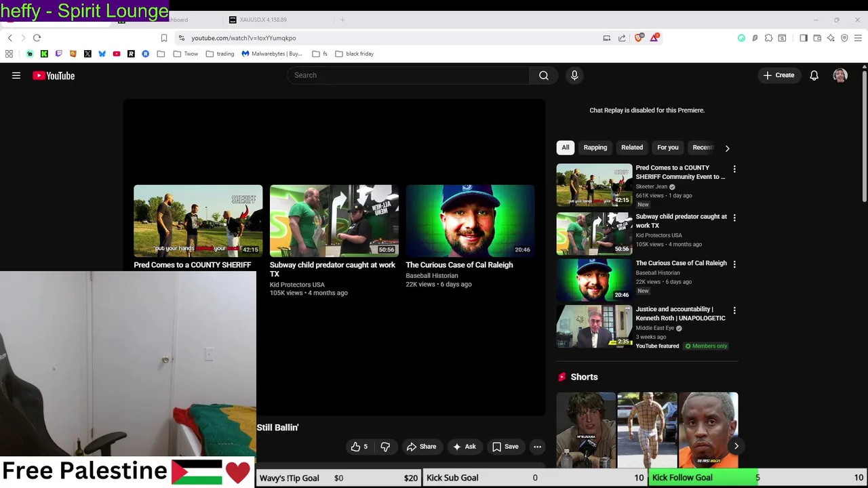This screenshot has width=868, height=488.
Task: Click the Kick Follow Goal progress bar
Action: (758, 478)
